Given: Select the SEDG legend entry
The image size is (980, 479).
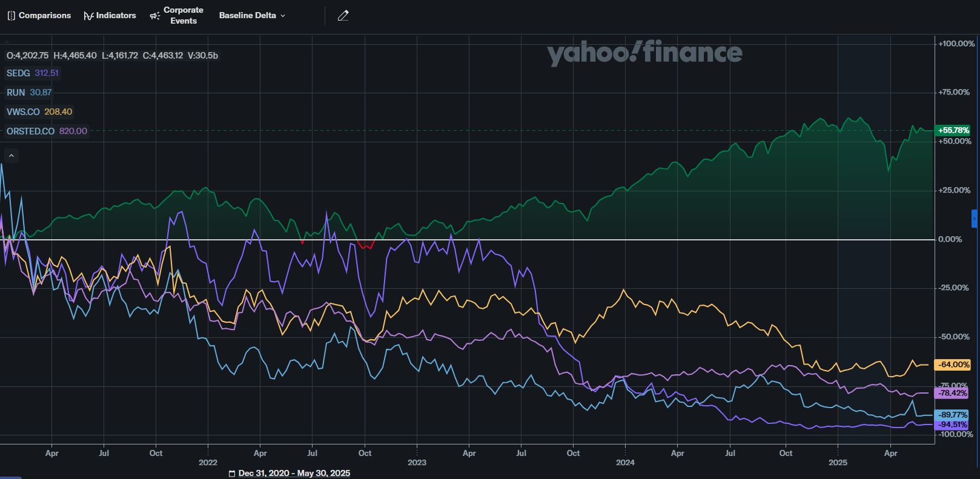Looking at the screenshot, I should tap(33, 73).
